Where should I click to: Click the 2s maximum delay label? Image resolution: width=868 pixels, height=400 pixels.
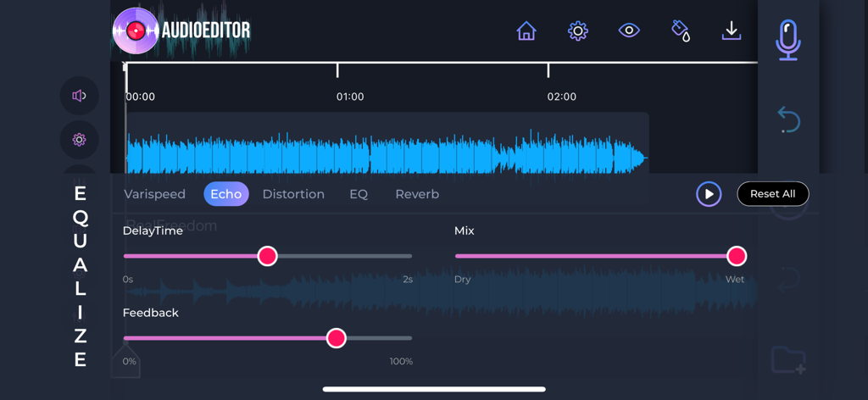coord(408,280)
